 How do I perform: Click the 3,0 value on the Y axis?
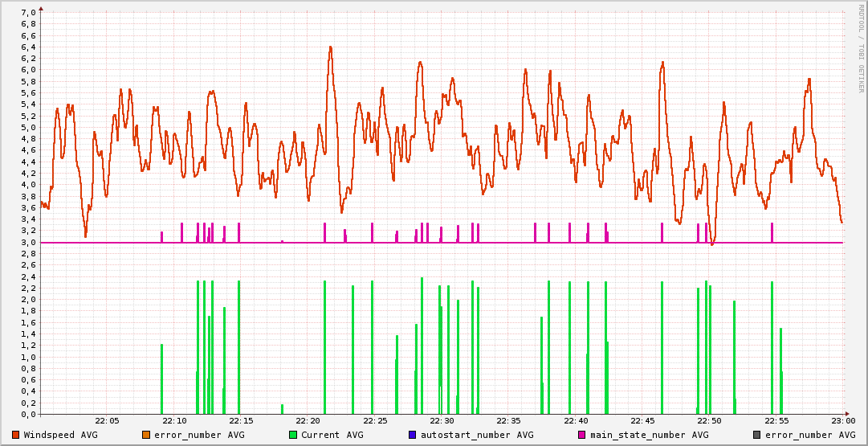tap(27, 243)
